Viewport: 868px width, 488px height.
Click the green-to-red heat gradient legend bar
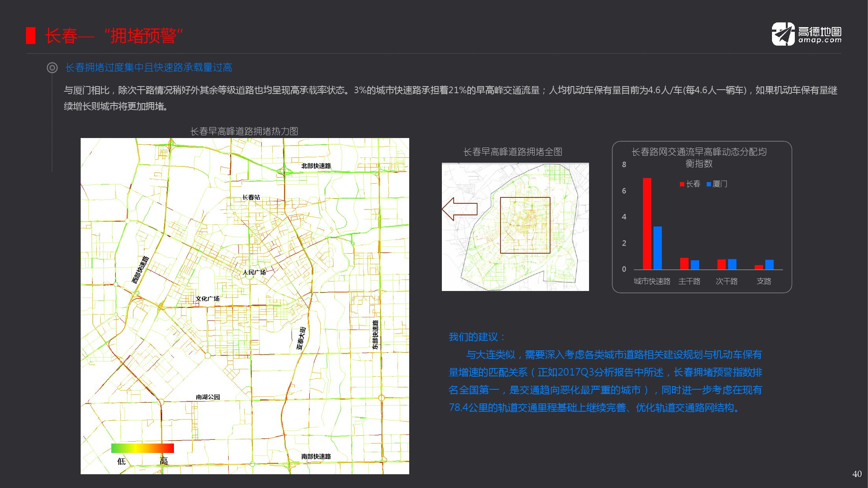click(x=142, y=448)
